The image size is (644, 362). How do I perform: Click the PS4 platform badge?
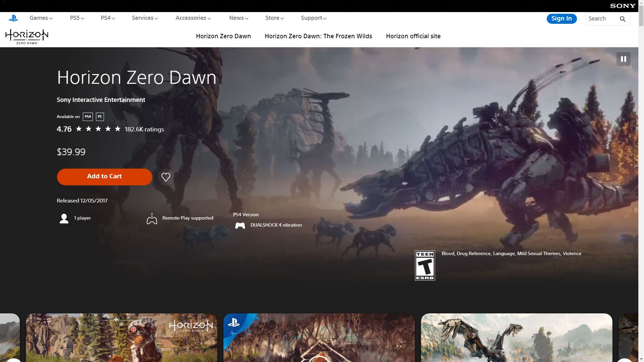88,117
